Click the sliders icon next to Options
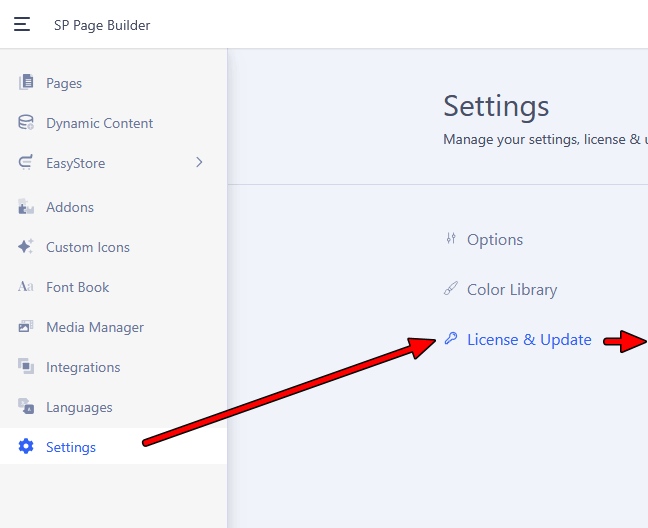Screen dimensions: 648x528 pyautogui.click(x=451, y=239)
